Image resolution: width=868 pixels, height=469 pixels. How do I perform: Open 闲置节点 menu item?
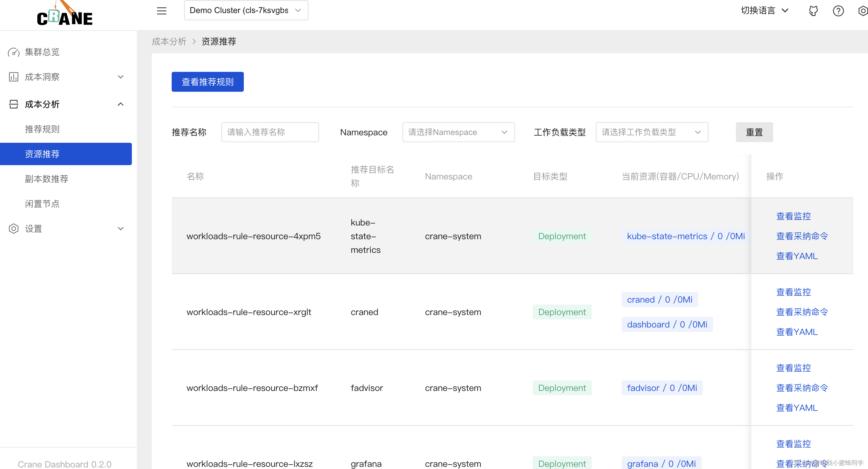tap(42, 204)
